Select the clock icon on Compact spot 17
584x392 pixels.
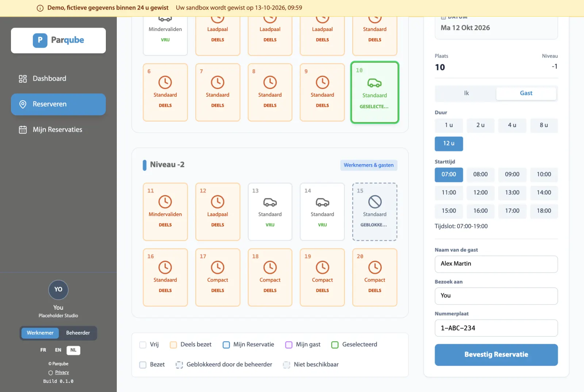pyautogui.click(x=218, y=267)
